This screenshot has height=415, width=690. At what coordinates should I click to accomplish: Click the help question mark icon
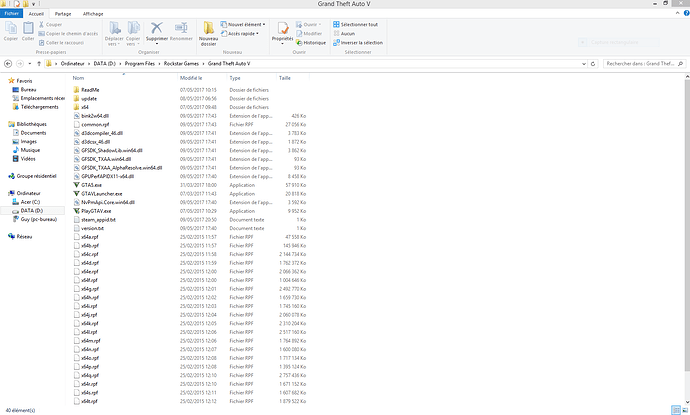coord(686,14)
